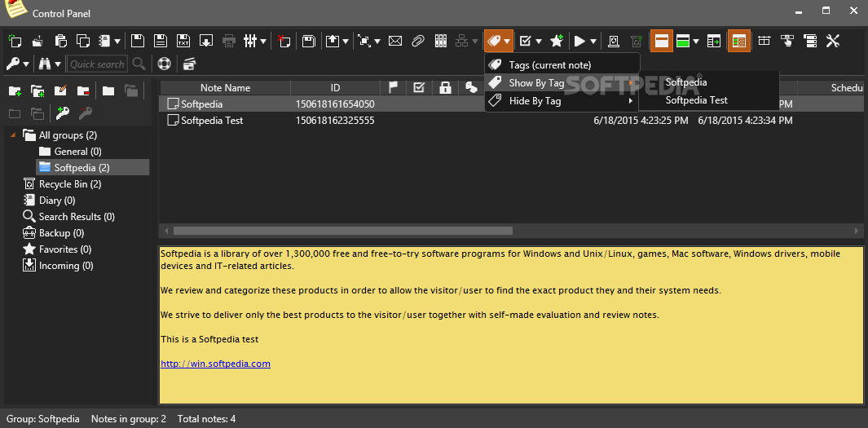Click the Add to favorites star icon
The width and height of the screenshot is (868, 428).
[x=557, y=41]
